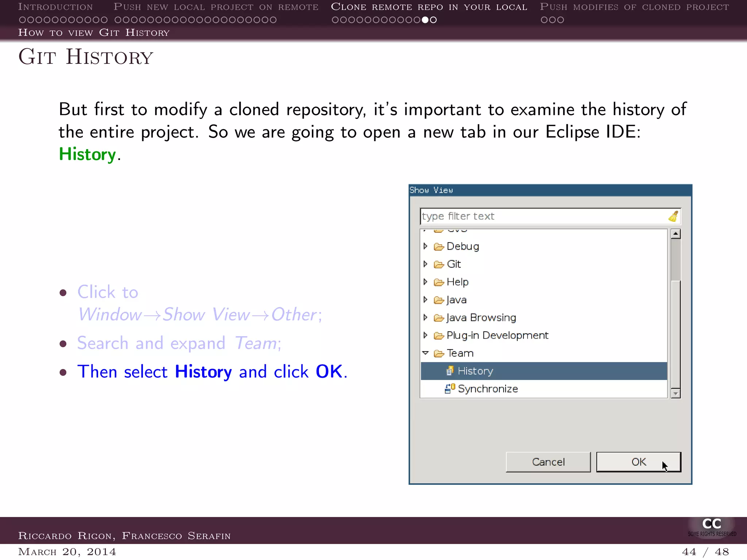Expand the Plug-in Development folder
Image resolution: width=747 pixels, height=560 pixels.
(425, 335)
